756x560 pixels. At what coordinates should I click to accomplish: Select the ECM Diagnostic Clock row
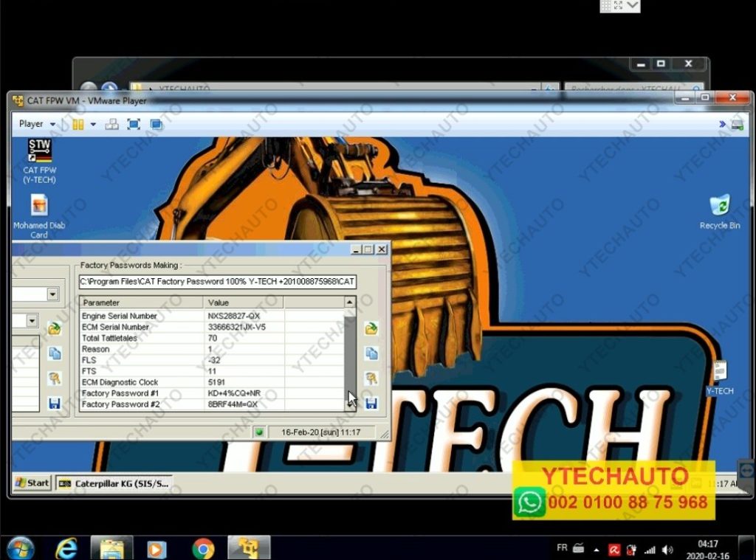[x=212, y=382]
